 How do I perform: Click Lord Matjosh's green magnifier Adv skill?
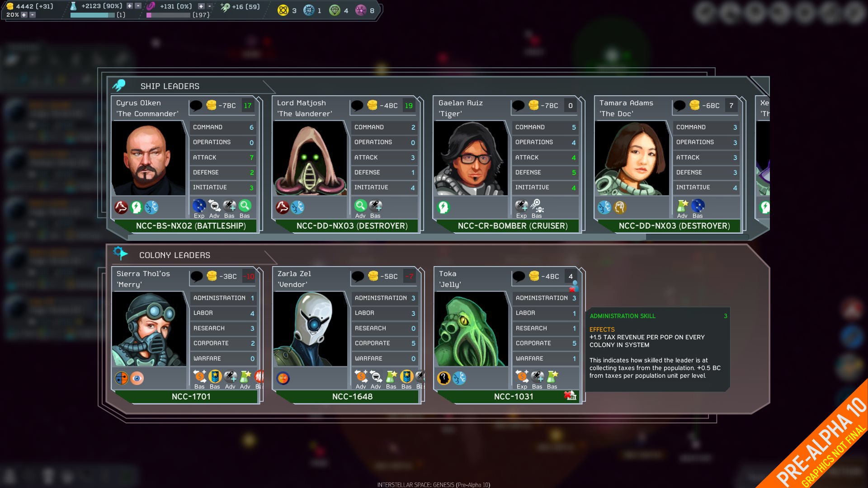coord(360,206)
